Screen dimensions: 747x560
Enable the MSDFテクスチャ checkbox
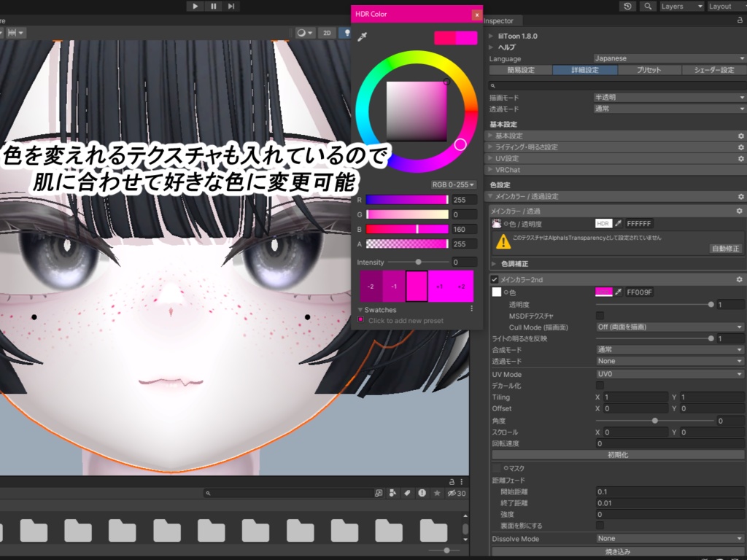tap(600, 315)
